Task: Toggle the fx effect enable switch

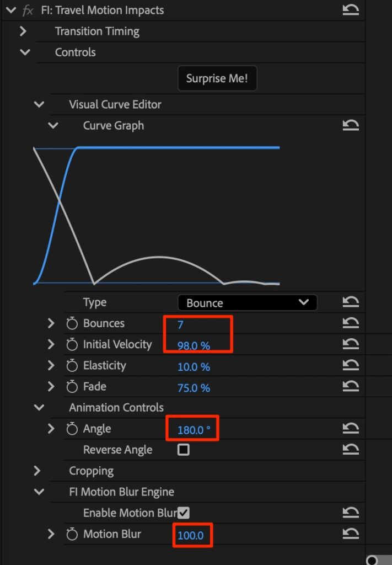Action: pyautogui.click(x=28, y=10)
